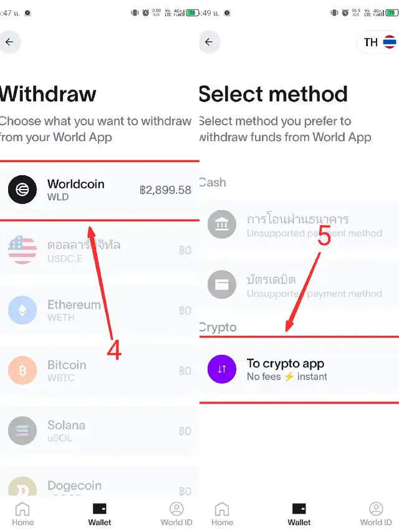Open the TH country selector
This screenshot has height=532, width=399.
pos(379,42)
